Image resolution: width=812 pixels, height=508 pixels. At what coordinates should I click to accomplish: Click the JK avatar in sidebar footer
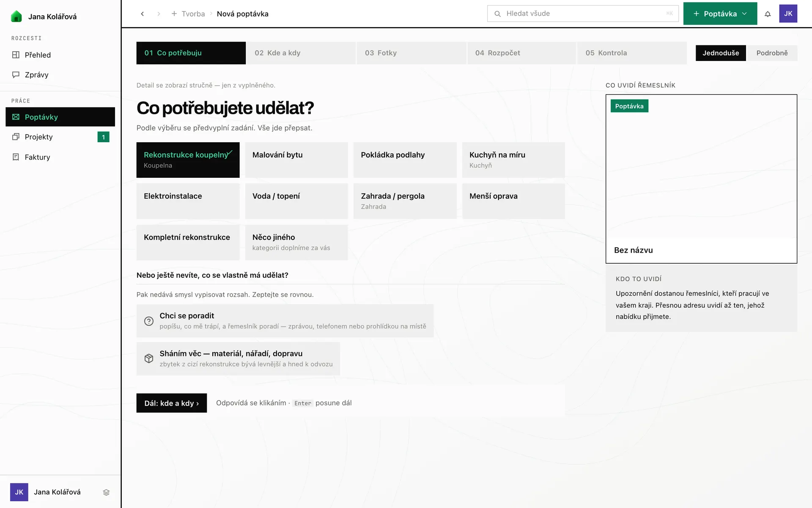[19, 492]
